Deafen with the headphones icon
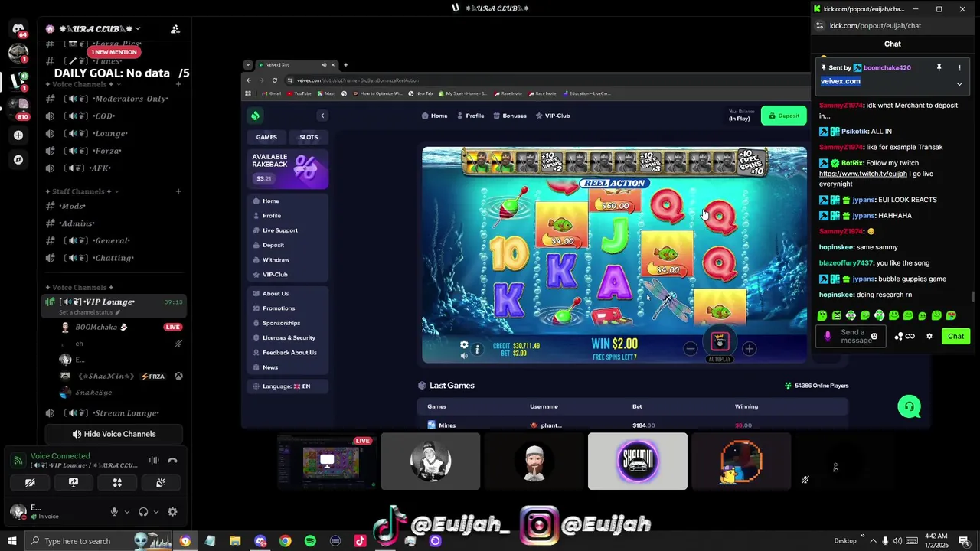Viewport: 980px width, 551px height. point(143,512)
